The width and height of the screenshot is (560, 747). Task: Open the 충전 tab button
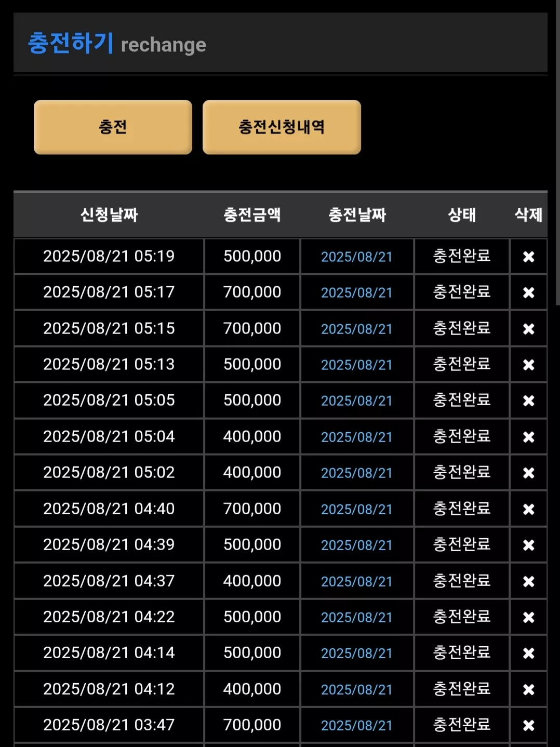point(113,127)
